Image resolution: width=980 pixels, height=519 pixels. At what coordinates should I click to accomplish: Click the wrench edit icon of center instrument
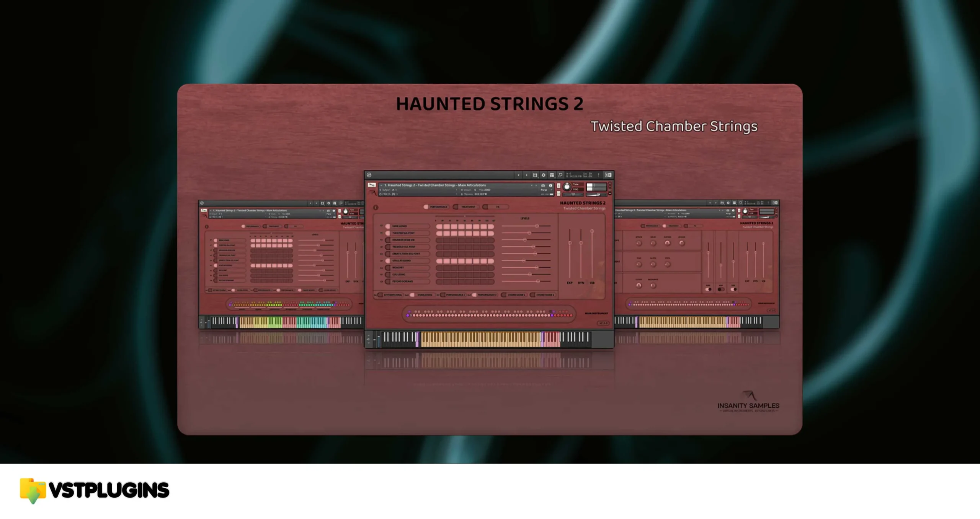click(x=372, y=185)
